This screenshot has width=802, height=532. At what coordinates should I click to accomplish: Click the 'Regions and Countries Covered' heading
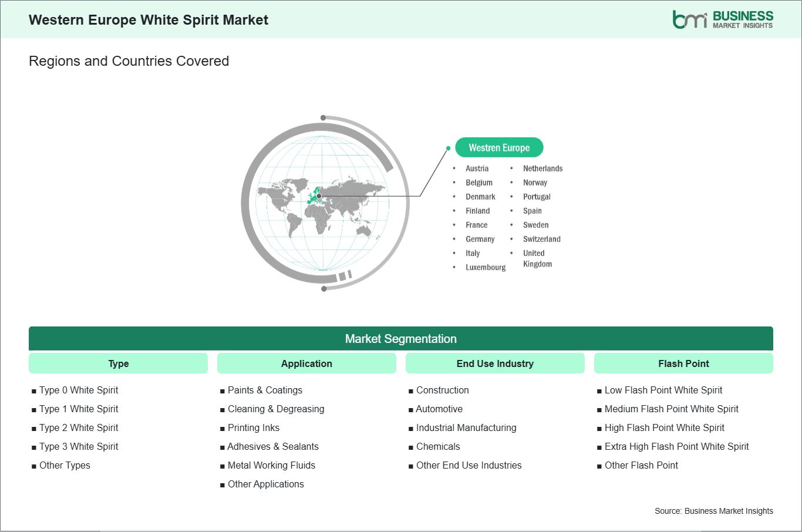point(129,61)
